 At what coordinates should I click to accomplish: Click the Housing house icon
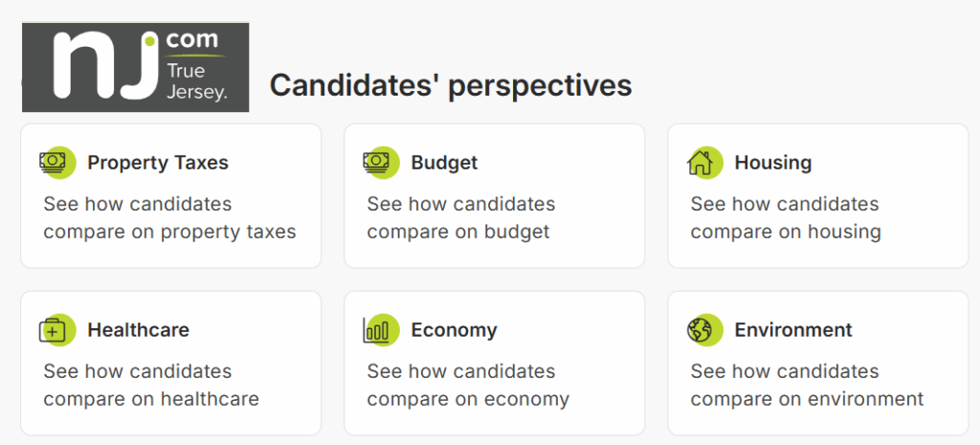[704, 163]
